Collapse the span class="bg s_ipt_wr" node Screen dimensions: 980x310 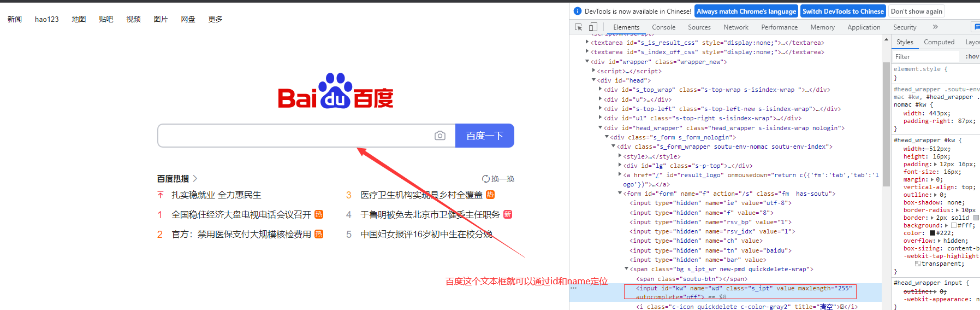[x=627, y=268]
